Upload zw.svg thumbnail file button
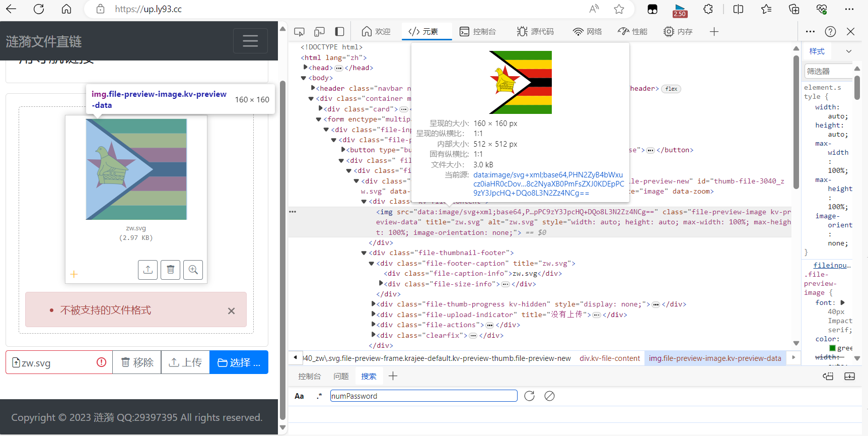This screenshot has height=436, width=868. tap(148, 270)
